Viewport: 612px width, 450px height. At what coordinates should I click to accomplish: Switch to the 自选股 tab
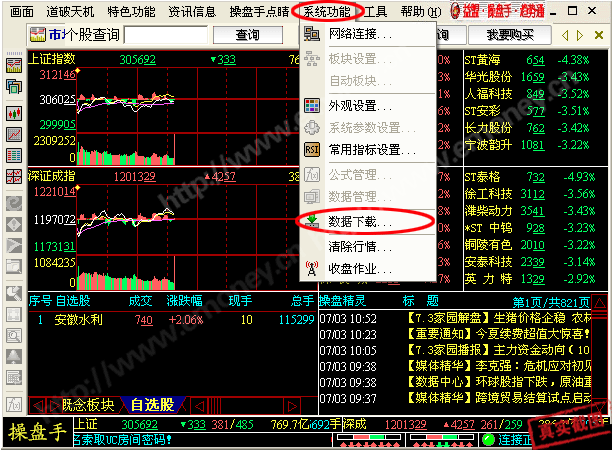[x=152, y=405]
